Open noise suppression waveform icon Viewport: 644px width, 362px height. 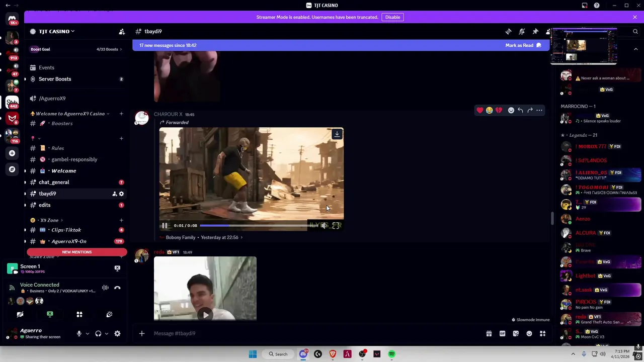[105, 288]
